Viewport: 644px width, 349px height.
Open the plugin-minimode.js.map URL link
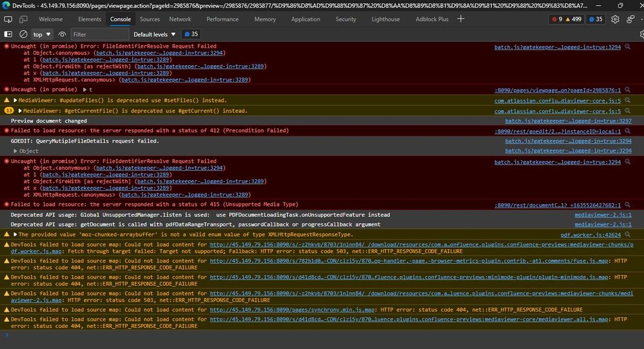tap(409, 277)
